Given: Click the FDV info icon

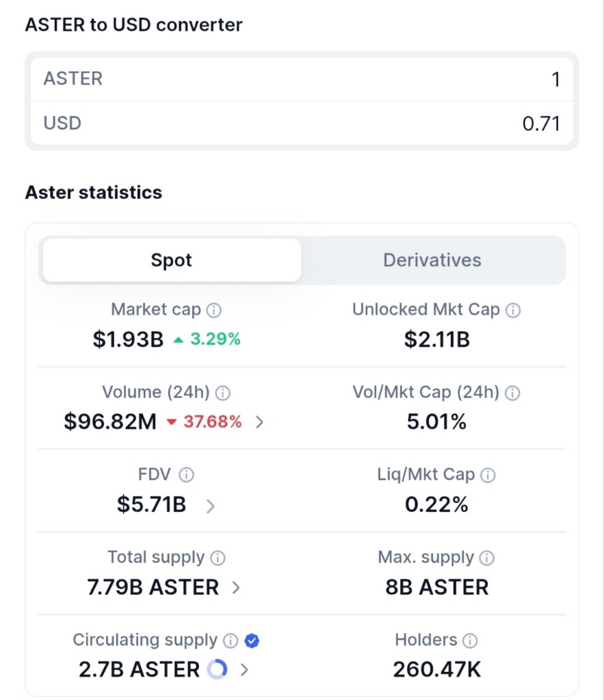Looking at the screenshot, I should pos(186,475).
